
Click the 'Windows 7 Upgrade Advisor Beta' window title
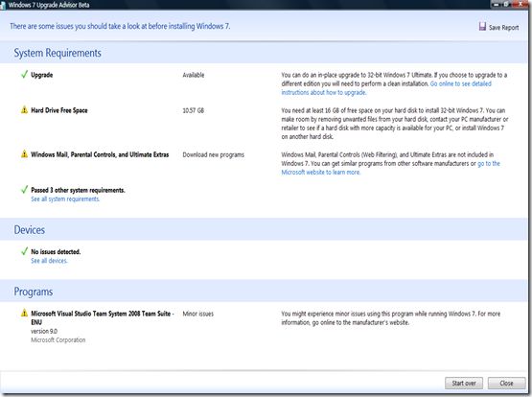49,5
